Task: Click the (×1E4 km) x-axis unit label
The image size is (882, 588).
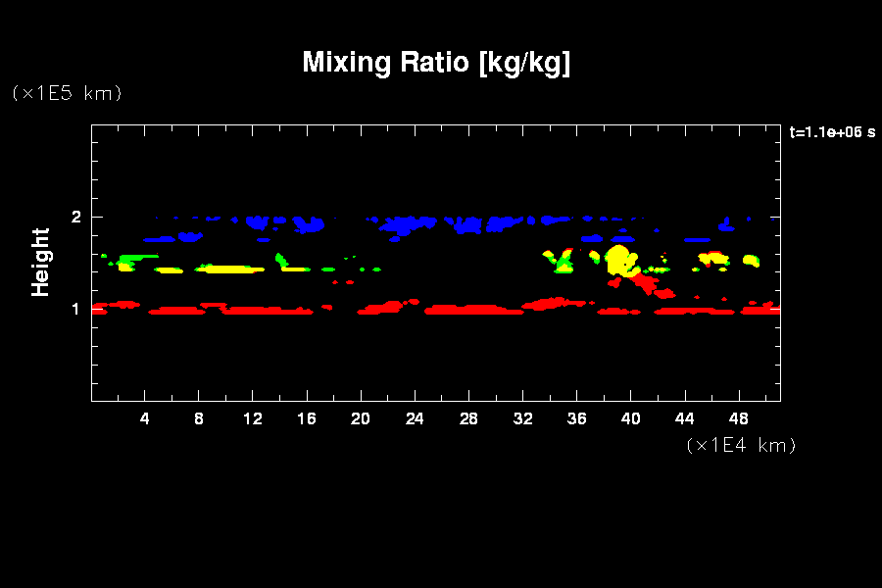Action: click(741, 445)
